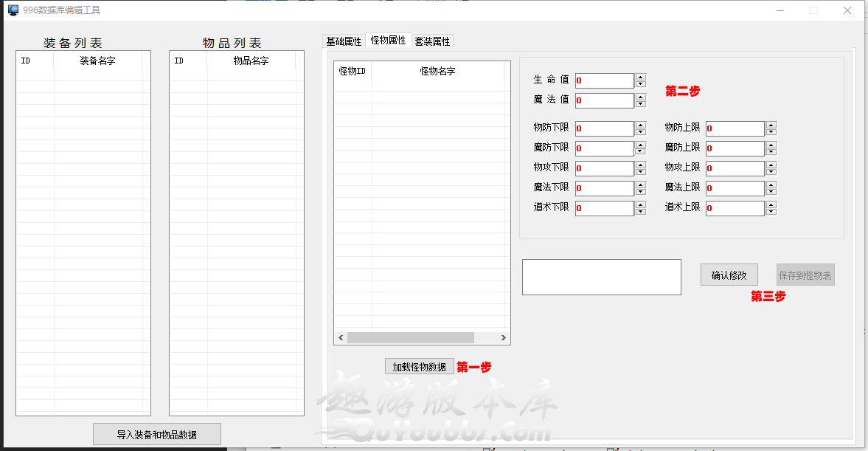Increase 物攻上限 with the up arrow

[x=771, y=165]
